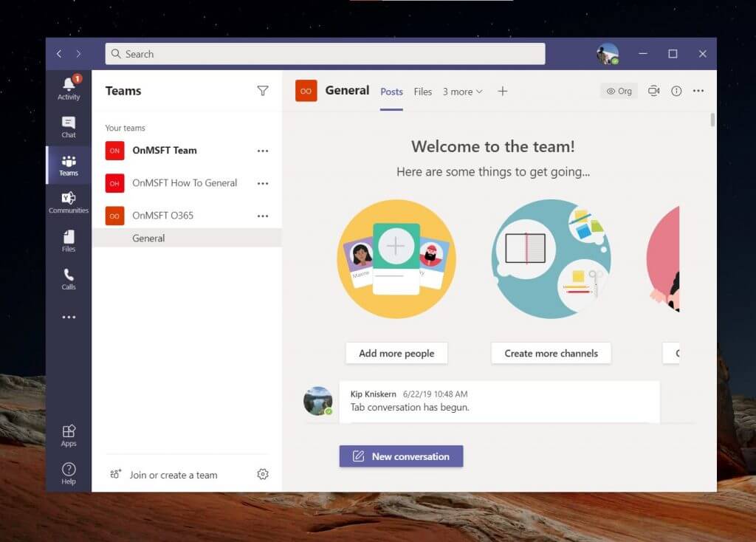This screenshot has width=756, height=542.
Task: Open more options for OnMSFT O365
Action: (263, 216)
